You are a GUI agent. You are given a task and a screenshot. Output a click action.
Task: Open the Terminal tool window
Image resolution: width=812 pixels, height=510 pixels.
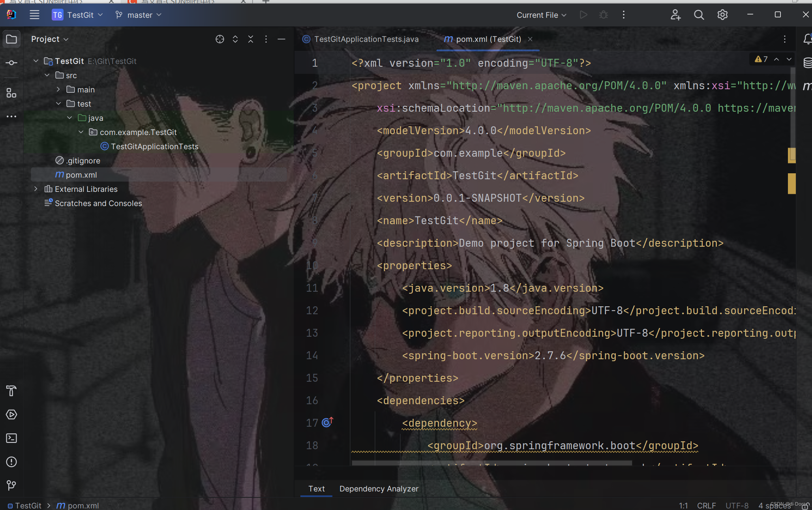(x=11, y=438)
